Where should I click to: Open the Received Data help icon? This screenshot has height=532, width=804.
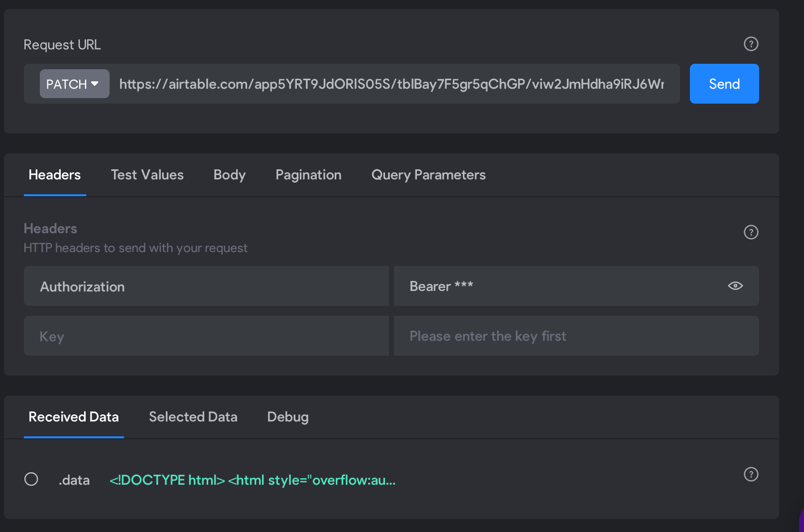tap(751, 474)
